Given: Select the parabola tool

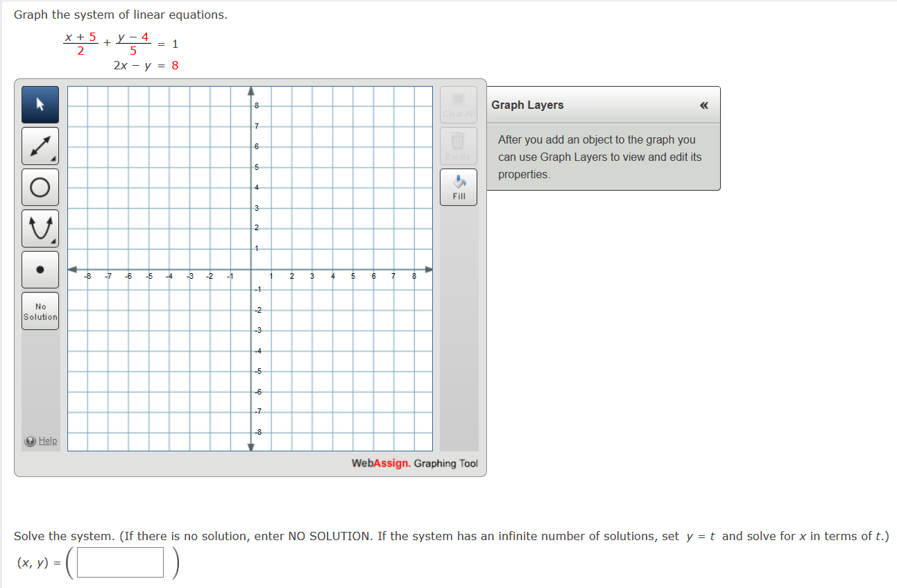Looking at the screenshot, I should click(40, 228).
